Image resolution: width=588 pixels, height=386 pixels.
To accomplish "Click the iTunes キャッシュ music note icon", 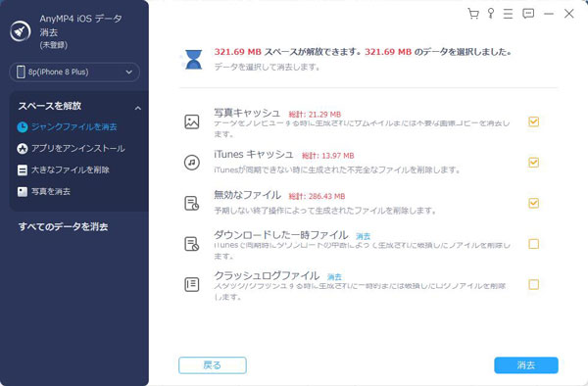I will (192, 163).
